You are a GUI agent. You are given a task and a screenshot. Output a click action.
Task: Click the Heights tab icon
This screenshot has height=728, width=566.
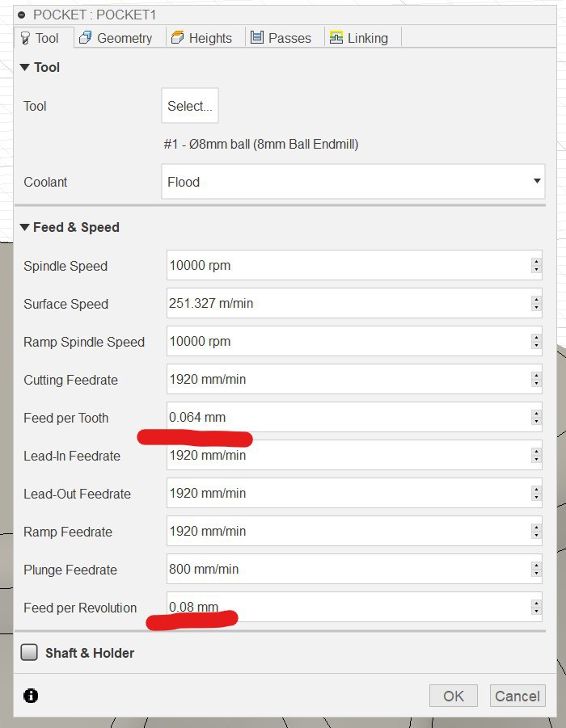[177, 38]
